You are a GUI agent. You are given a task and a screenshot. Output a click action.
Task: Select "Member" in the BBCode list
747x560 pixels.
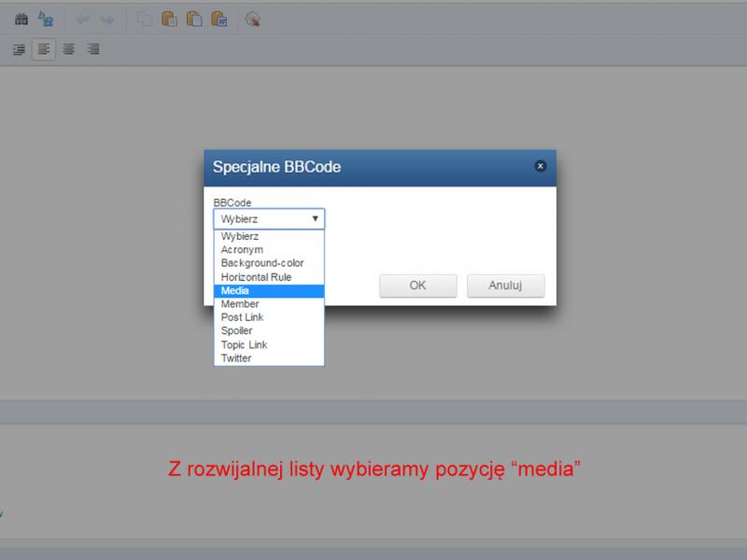click(269, 304)
